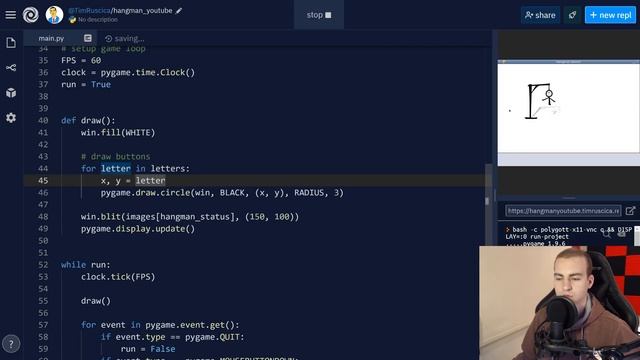
Task: Open the hamburger menu
Action: (11, 15)
